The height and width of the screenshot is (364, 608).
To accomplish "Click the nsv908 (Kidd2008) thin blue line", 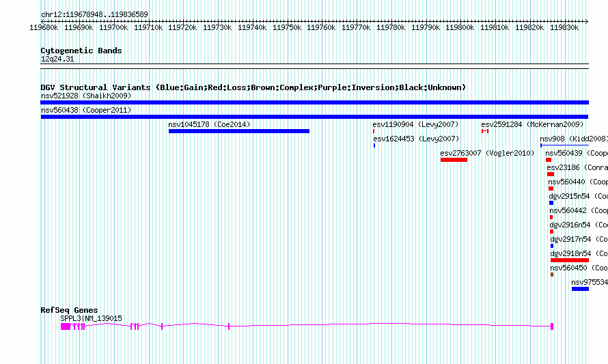I will pos(564,145).
